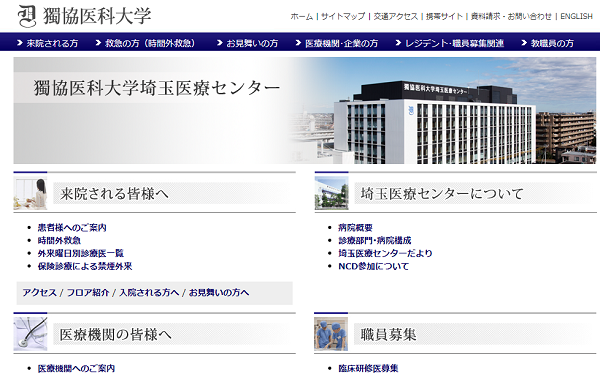Select レジデント・職員募集関連 menu item
This screenshot has height=374, width=600.
point(450,43)
